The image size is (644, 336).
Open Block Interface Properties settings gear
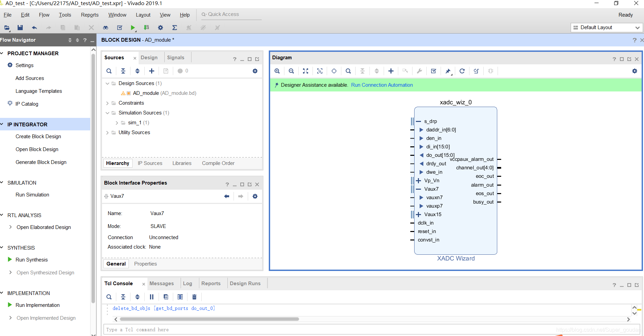[x=255, y=196]
